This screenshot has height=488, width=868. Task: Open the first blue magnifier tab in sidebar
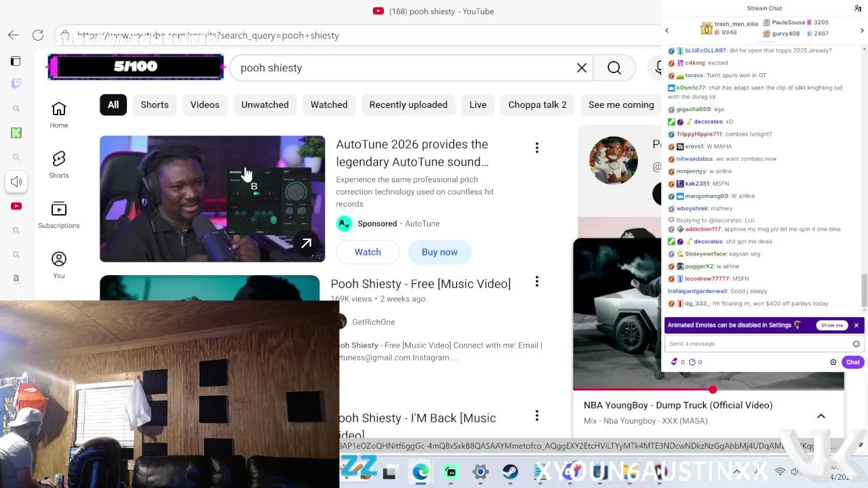(16, 108)
